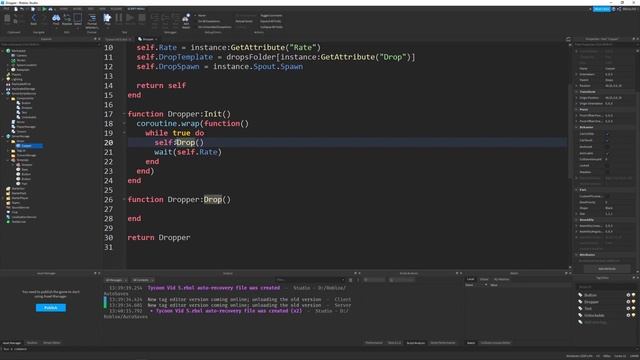Open Find with the binoculars icon
Screen dimensions: 640x360
(56, 18)
